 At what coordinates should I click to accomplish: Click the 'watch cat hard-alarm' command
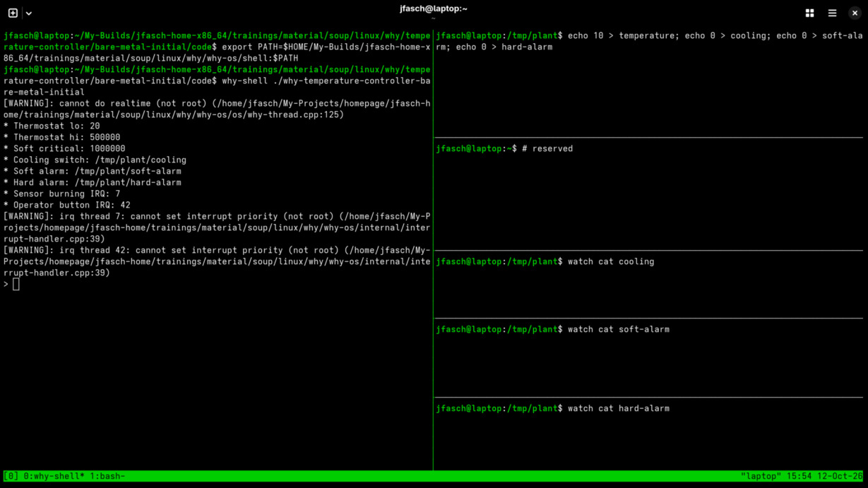[x=619, y=408]
